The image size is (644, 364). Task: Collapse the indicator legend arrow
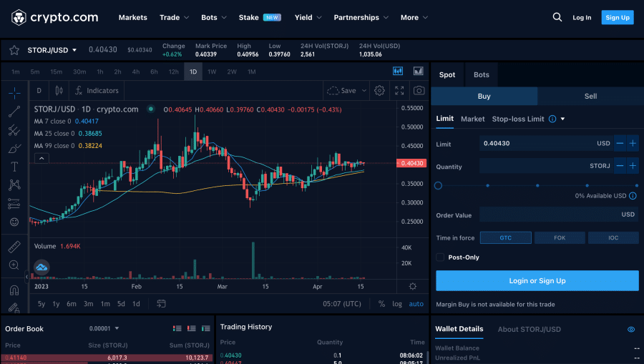coord(42,158)
